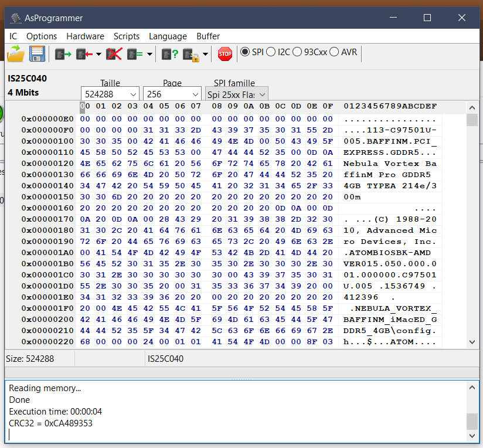Image resolution: width=483 pixels, height=448 pixels.
Task: Click ASCII text 'EXPRESS.GDDR5...'
Action: point(390,152)
